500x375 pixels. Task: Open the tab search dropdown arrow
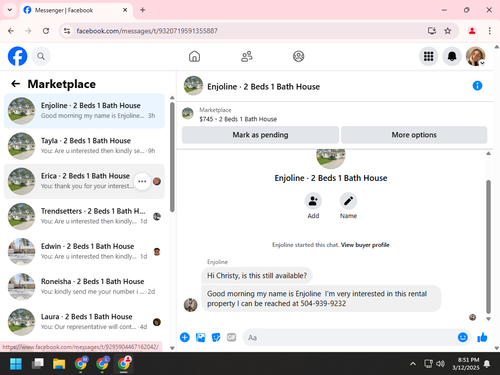click(10, 10)
